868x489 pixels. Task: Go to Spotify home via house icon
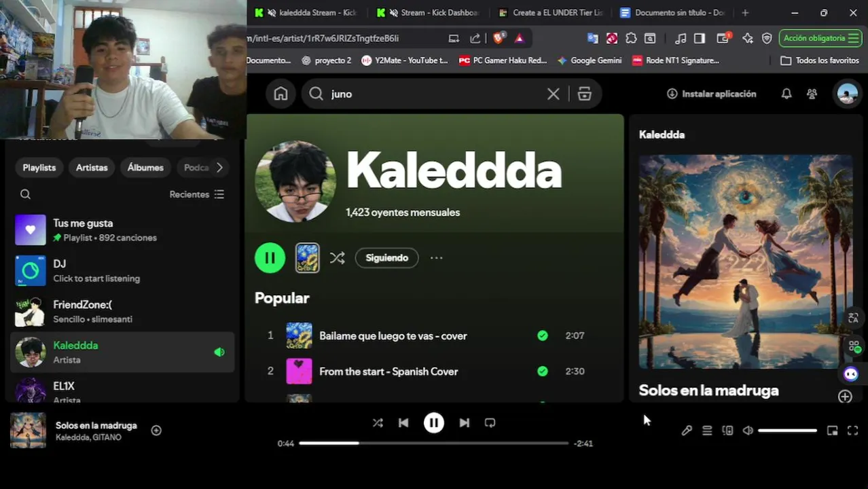[281, 94]
